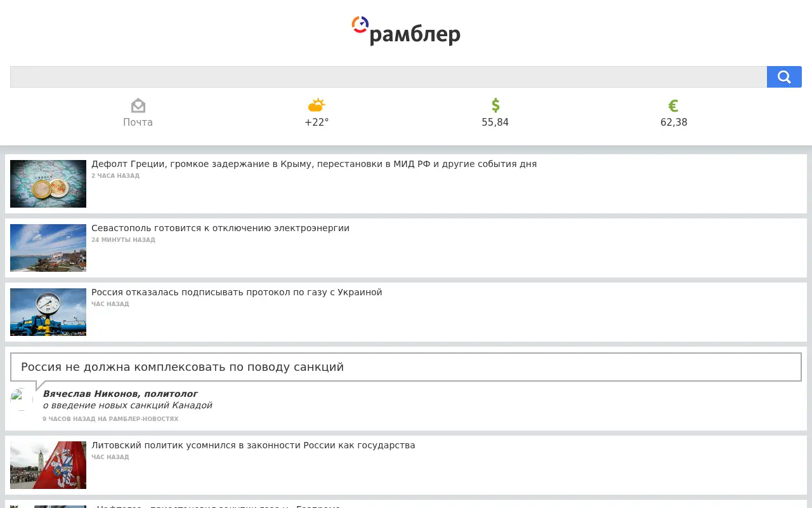812x508 pixels.
Task: Read the Дефолт Греции news headline
Action: (314, 164)
